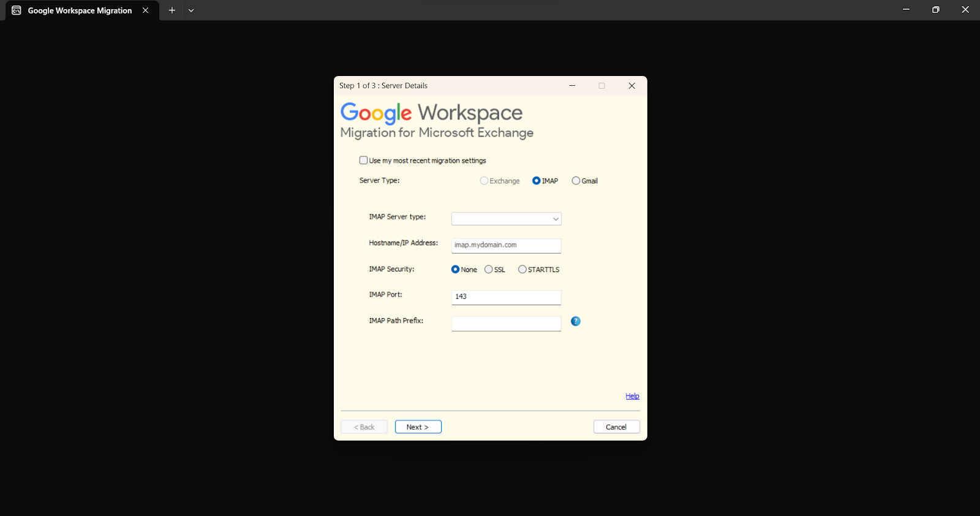Close the Google Workspace Migration tab
The image size is (980, 516).
146,10
